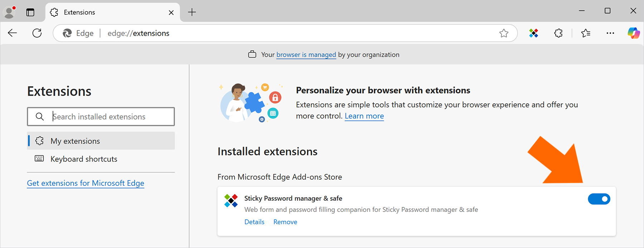644x248 pixels.
Task: Open Get extensions for Microsoft Edge link
Action: pos(86,183)
